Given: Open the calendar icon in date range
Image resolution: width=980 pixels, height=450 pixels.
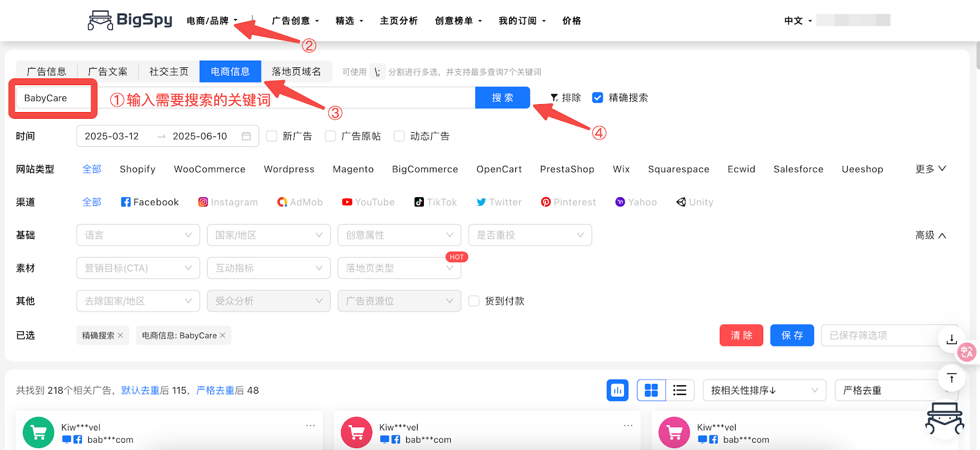Looking at the screenshot, I should point(246,136).
